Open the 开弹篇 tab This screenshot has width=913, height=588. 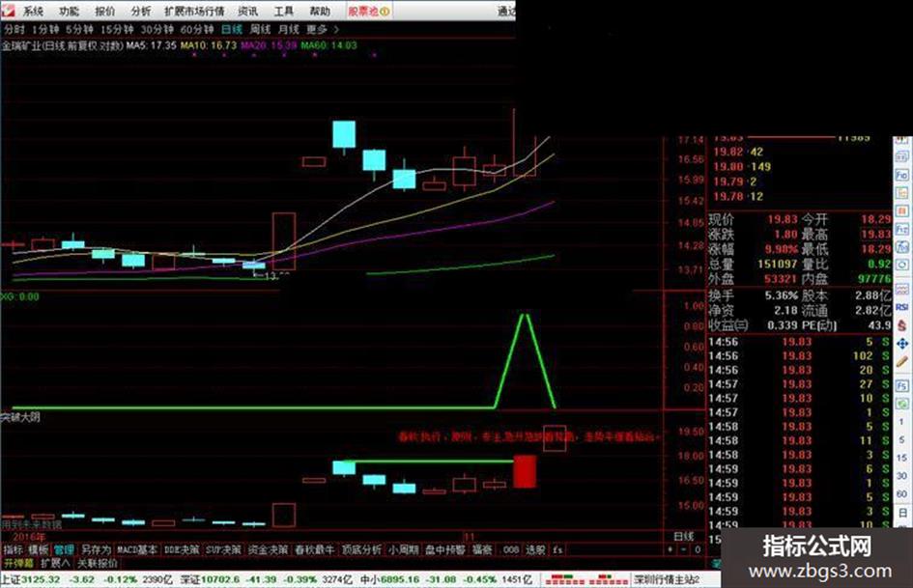pos(19,563)
